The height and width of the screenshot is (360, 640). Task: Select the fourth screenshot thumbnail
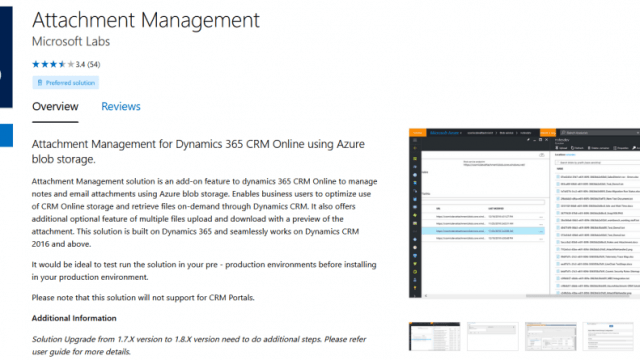(x=608, y=336)
